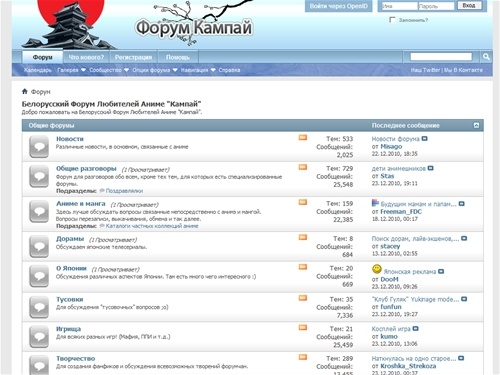Open RSS feed icon for О Японии

303,267
